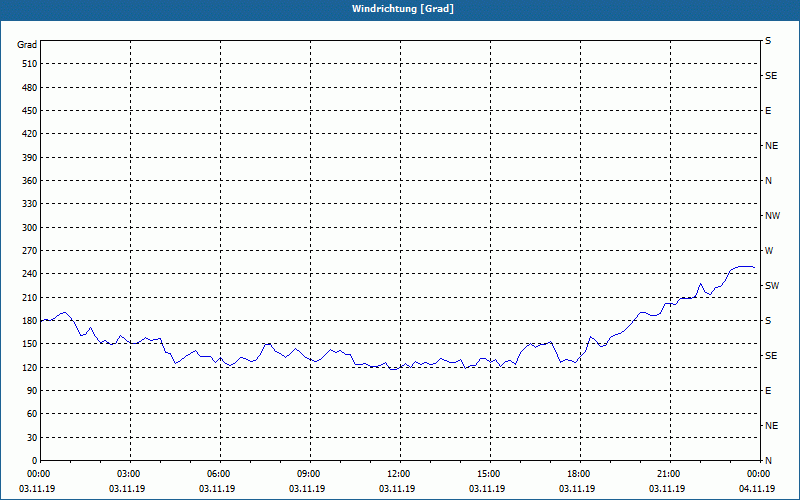Click the y-axis value '0'
Viewport: 800px width, 500px height.
point(35,461)
